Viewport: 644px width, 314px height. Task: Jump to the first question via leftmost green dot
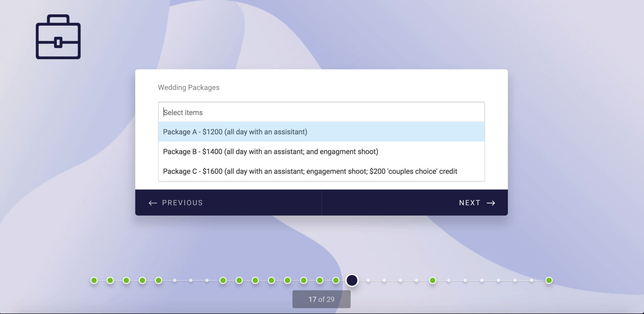click(94, 280)
